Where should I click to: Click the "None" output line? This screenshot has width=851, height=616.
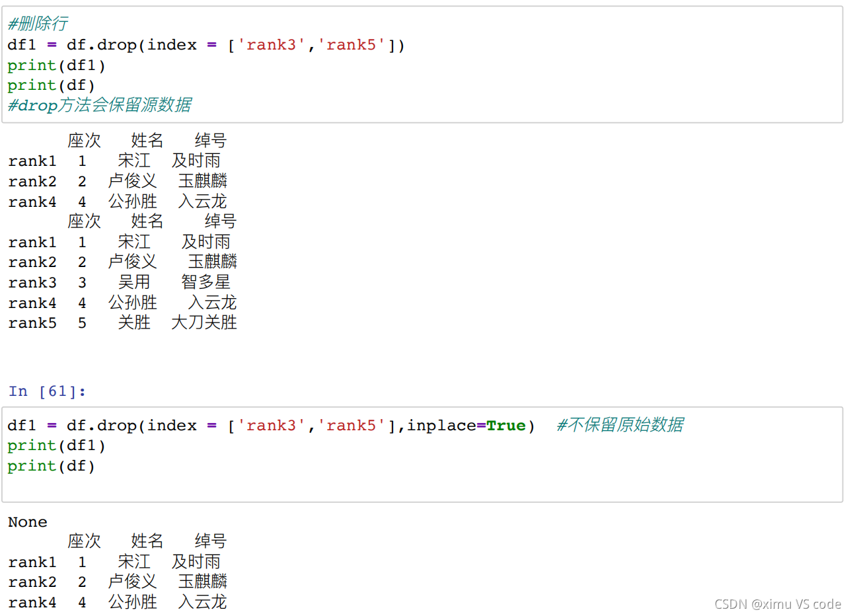click(28, 522)
